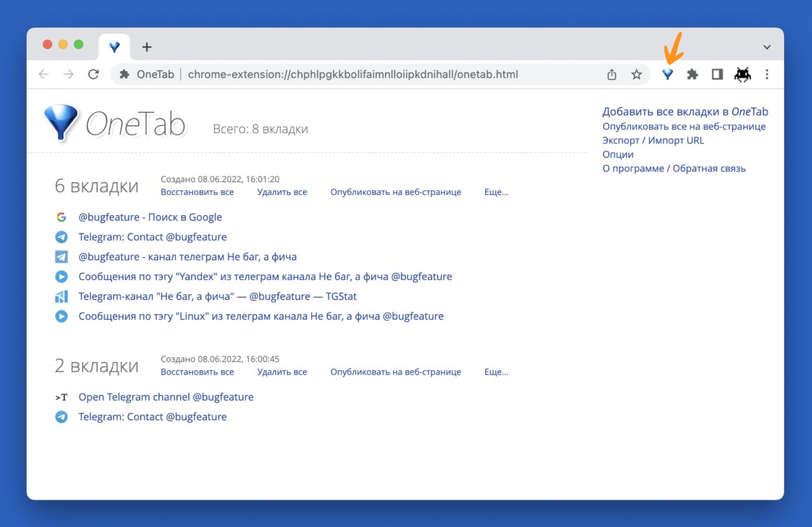Image resolution: width=812 pixels, height=527 pixels.
Task: Open '@bugfeature - канал телеграм Не баг, а фича'
Action: tap(187, 257)
